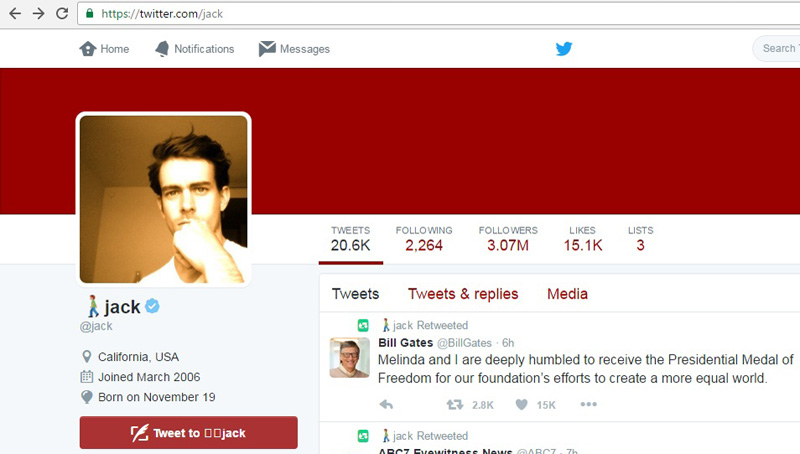The height and width of the screenshot is (454, 800).
Task: Reply to the Bill Gates tweet
Action: [386, 405]
